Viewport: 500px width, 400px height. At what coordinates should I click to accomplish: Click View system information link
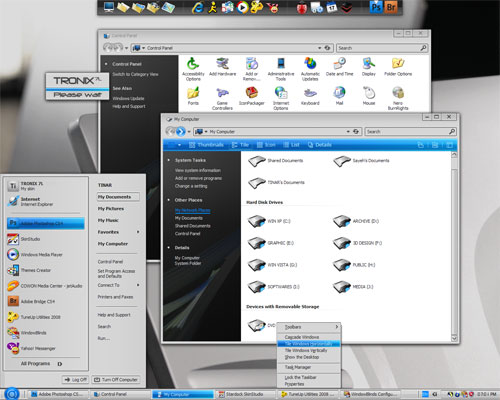198,170
